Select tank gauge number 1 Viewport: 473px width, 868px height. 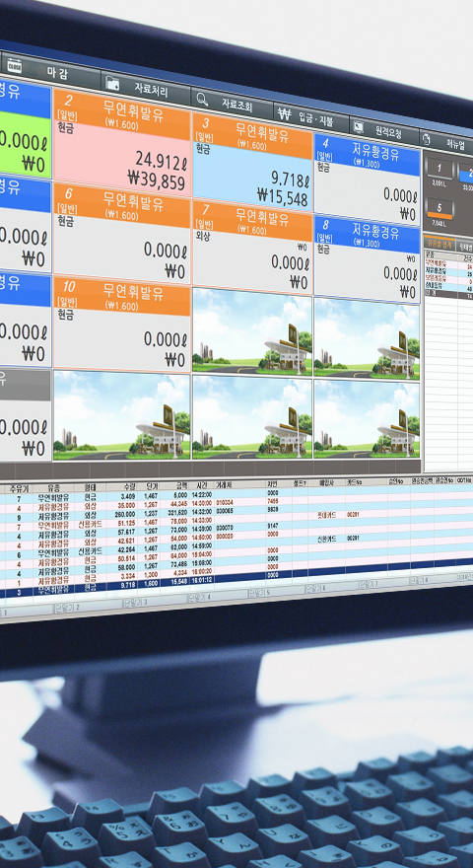pos(439,170)
